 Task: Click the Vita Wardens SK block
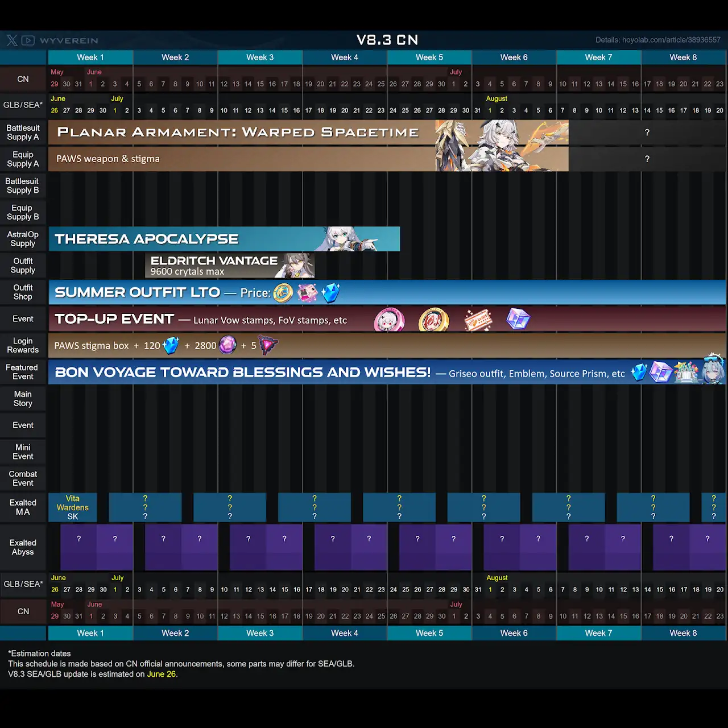pos(73,507)
